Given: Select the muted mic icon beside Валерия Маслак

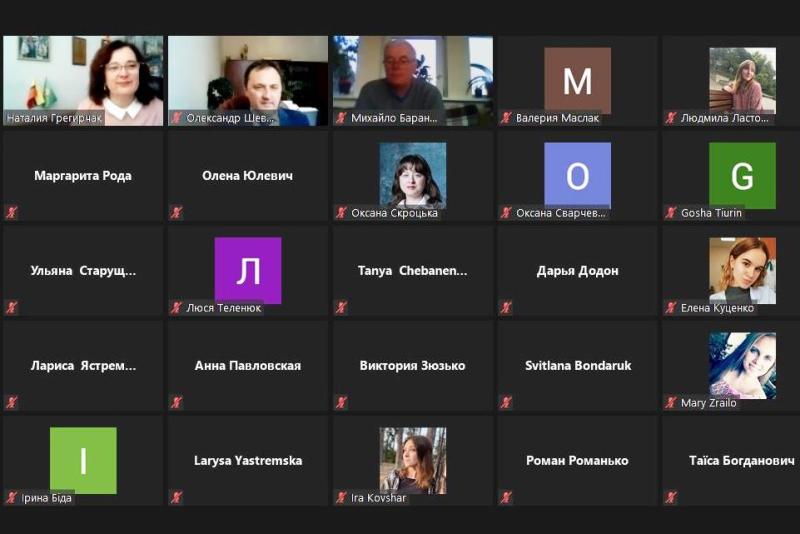Looking at the screenshot, I should point(506,118).
